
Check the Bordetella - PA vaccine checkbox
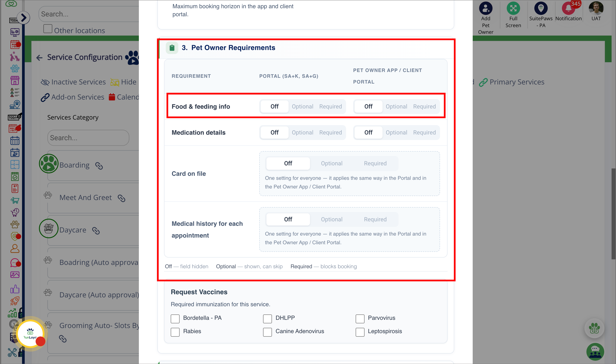[x=175, y=319]
